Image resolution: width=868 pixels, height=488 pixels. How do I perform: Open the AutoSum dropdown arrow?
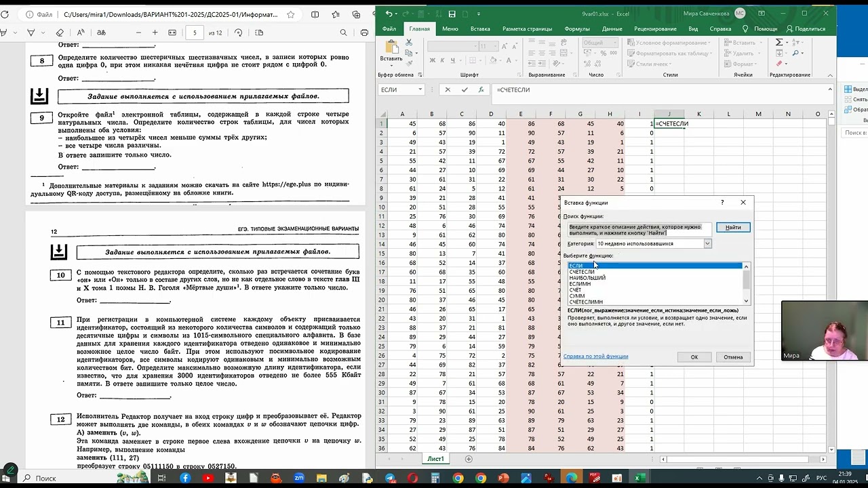[x=787, y=42]
